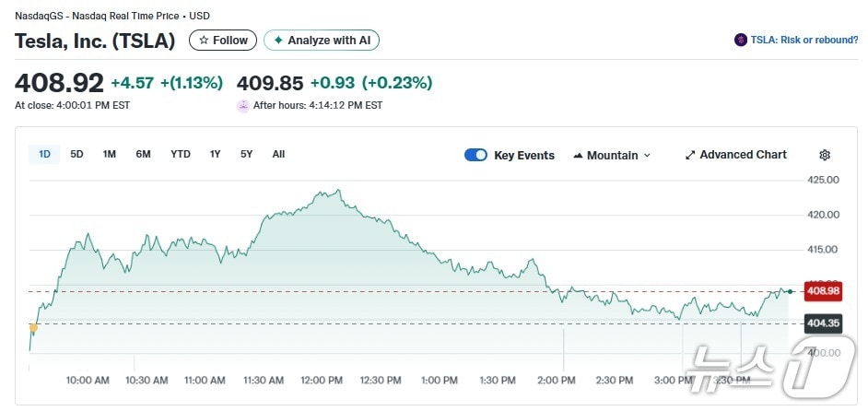868x411 pixels.
Task: Click the sparkle icon in Analyze with AI
Action: [x=277, y=41]
